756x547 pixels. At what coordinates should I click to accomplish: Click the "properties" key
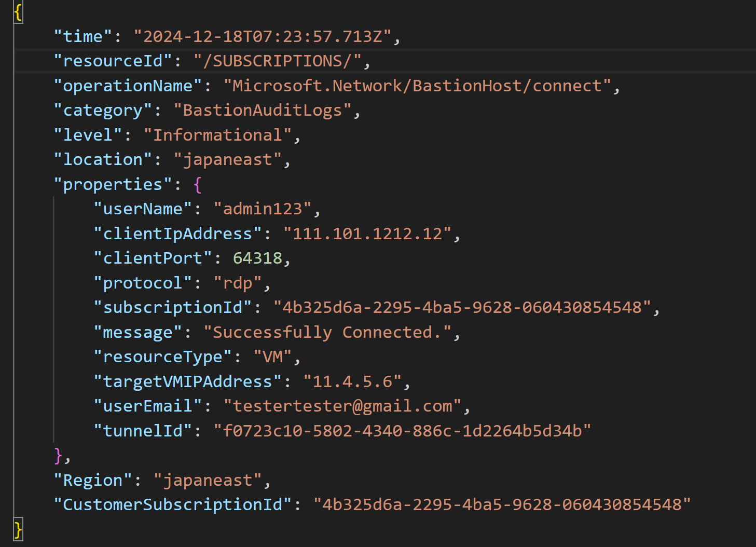tap(113, 184)
